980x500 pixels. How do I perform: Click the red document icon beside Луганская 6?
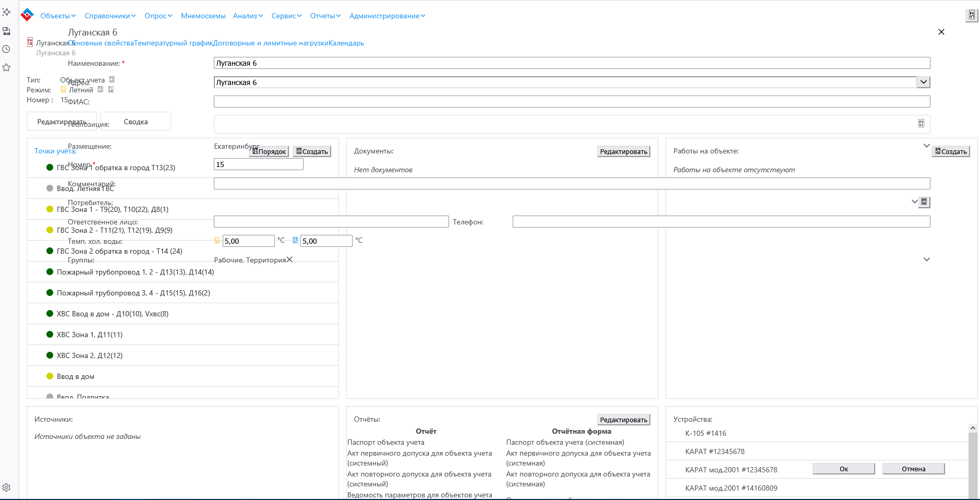click(x=30, y=42)
